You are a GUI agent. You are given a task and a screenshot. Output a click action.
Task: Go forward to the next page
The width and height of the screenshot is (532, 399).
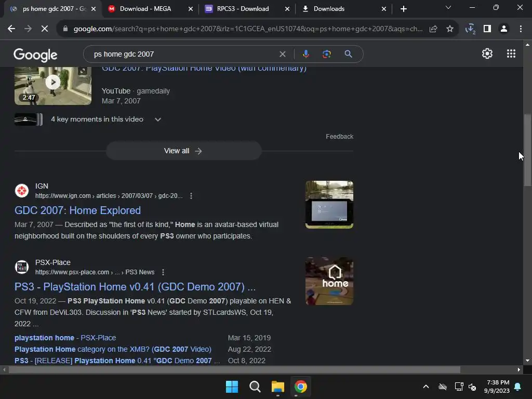point(28,29)
